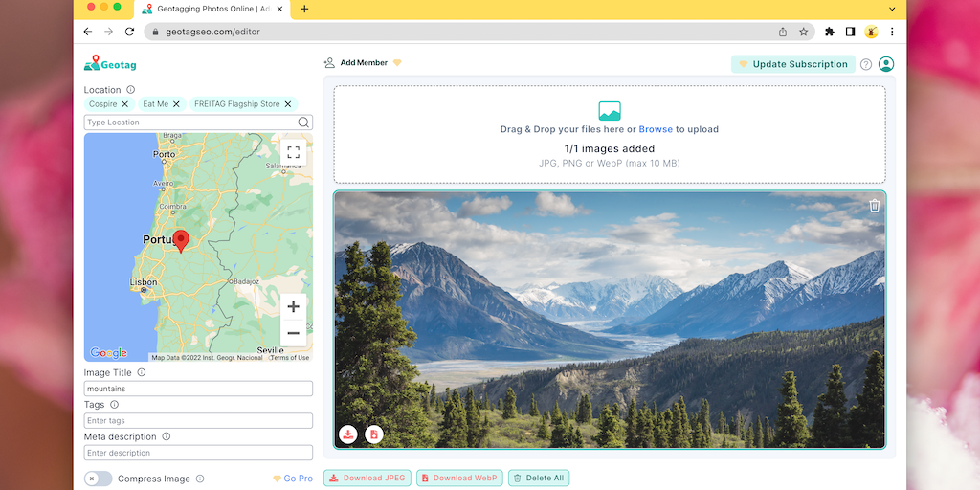This screenshot has height=490, width=980.
Task: Click the Coimbra label on the map
Action: pos(173,207)
